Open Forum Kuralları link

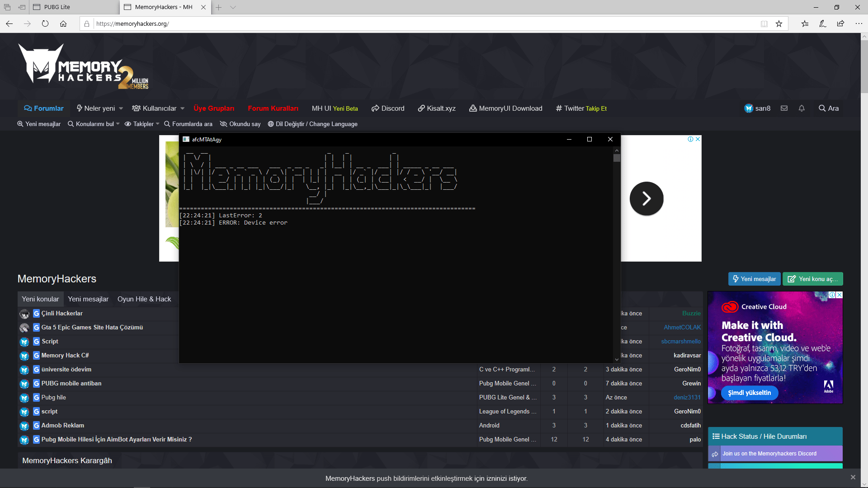[x=273, y=108]
